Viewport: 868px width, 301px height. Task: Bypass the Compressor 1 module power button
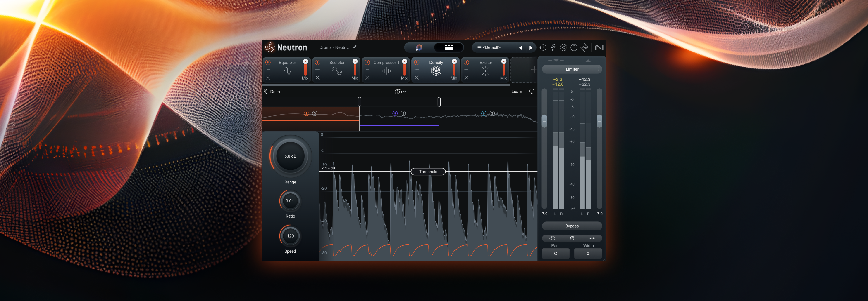367,62
